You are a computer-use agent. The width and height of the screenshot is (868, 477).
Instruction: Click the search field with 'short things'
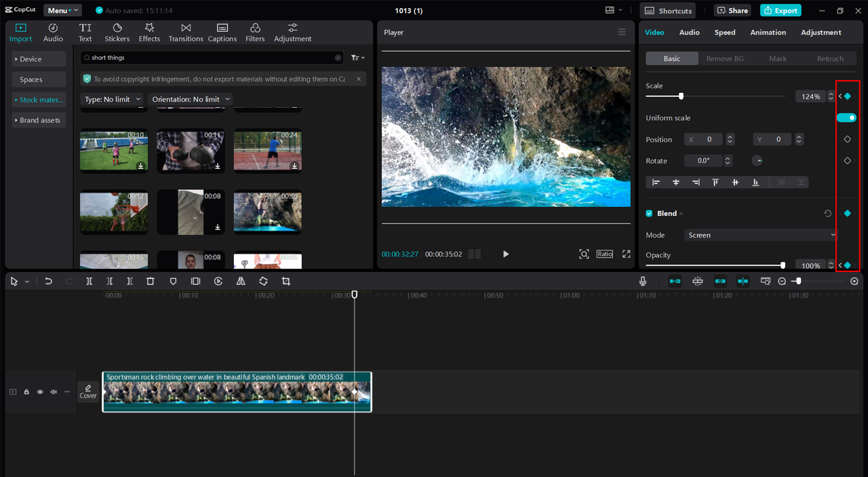point(212,58)
